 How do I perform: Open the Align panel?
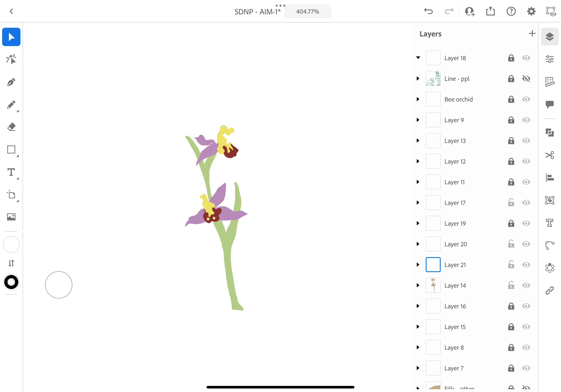(x=549, y=178)
